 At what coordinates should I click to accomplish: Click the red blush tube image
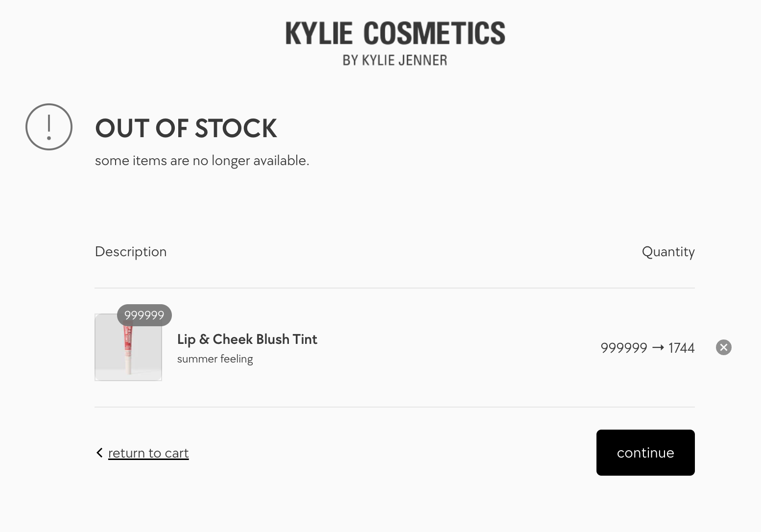(128, 349)
